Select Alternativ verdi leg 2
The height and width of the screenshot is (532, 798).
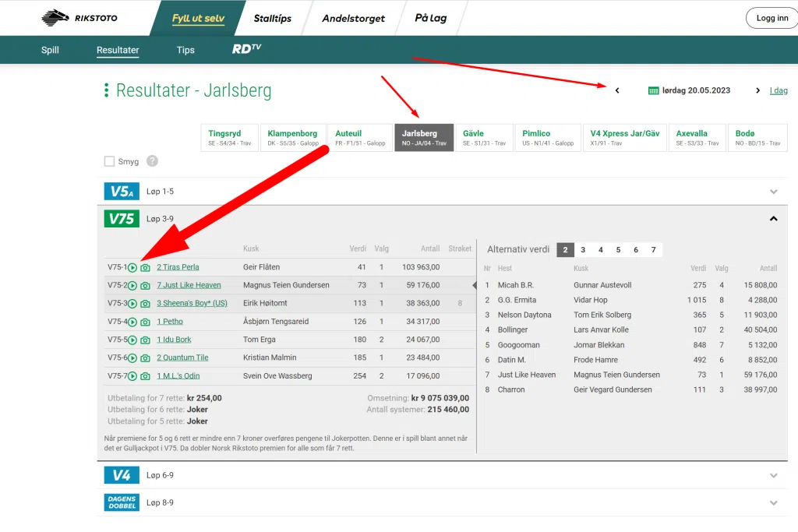click(566, 250)
